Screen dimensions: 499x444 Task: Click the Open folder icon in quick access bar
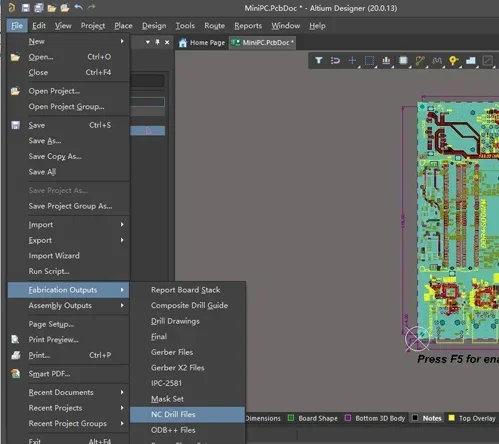pos(52,8)
